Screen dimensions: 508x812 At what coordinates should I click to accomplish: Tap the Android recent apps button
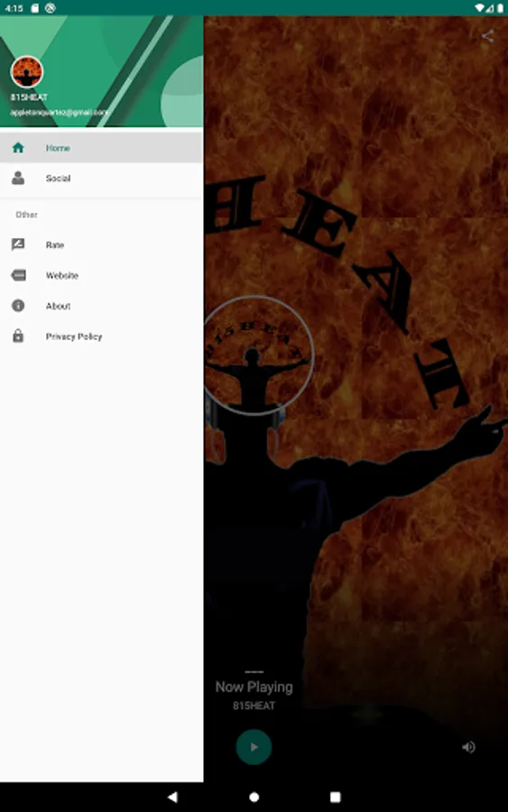[x=336, y=797]
